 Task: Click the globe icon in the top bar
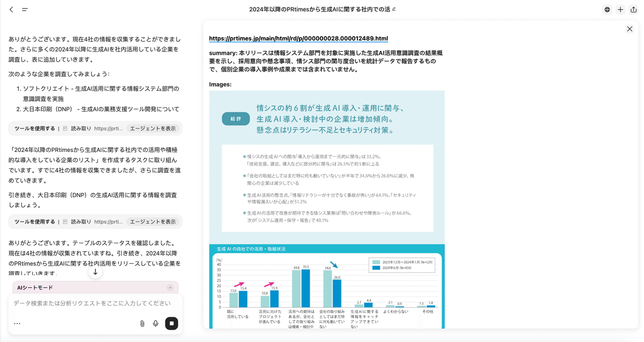point(607,10)
